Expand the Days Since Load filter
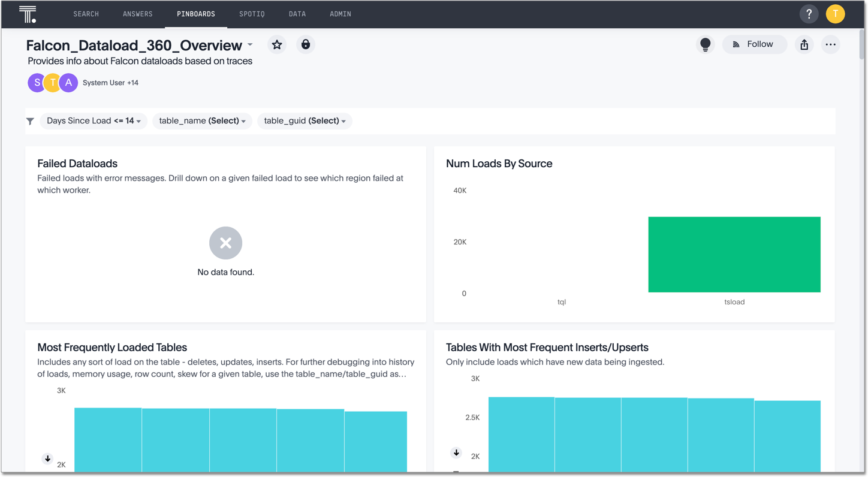This screenshot has width=868, height=477. coord(94,121)
